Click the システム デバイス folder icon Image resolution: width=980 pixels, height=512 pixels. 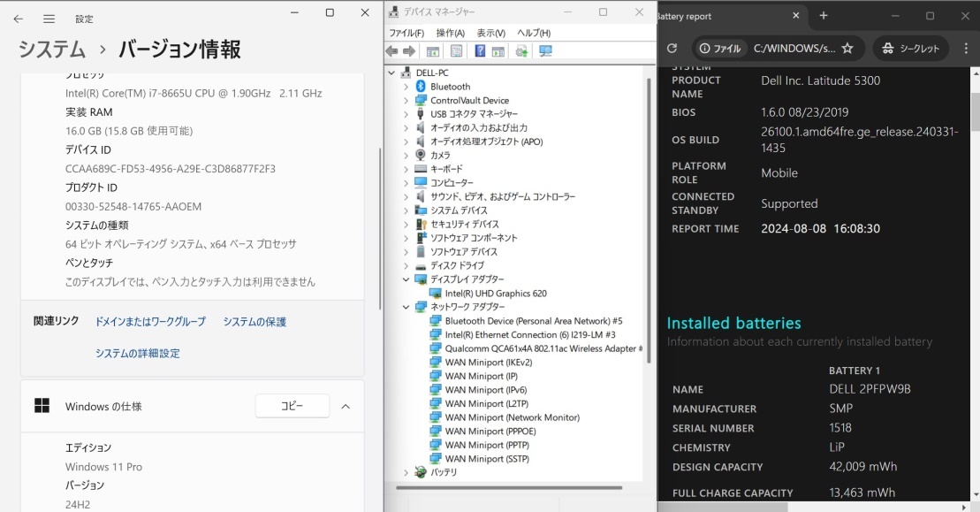click(421, 210)
